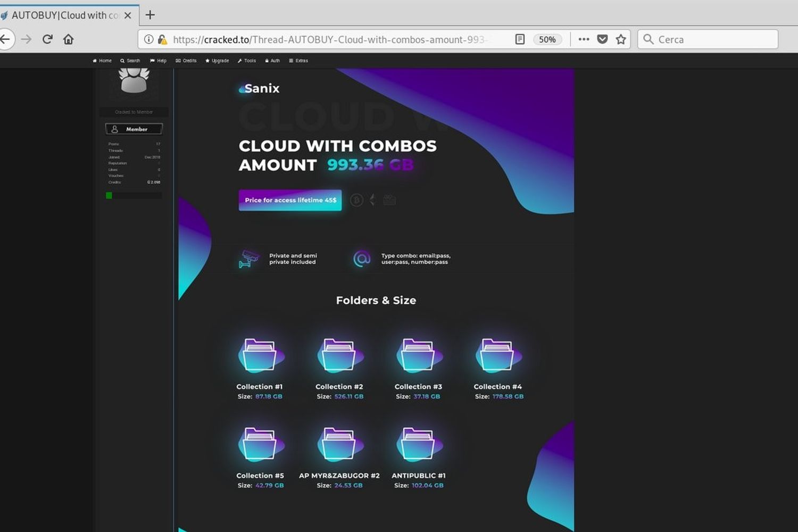Image resolution: width=798 pixels, height=532 pixels.
Task: Click the ANTIPUBLIC #1 folder icon
Action: (418, 444)
